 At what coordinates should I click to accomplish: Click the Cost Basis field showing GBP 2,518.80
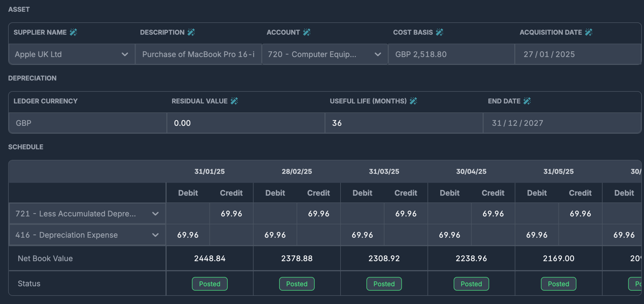pos(451,54)
